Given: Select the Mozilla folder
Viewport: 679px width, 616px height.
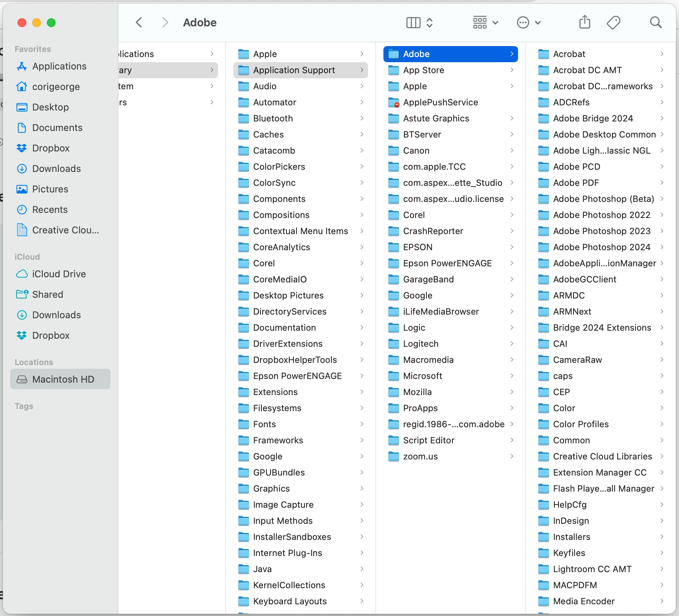Looking at the screenshot, I should [450, 392].
